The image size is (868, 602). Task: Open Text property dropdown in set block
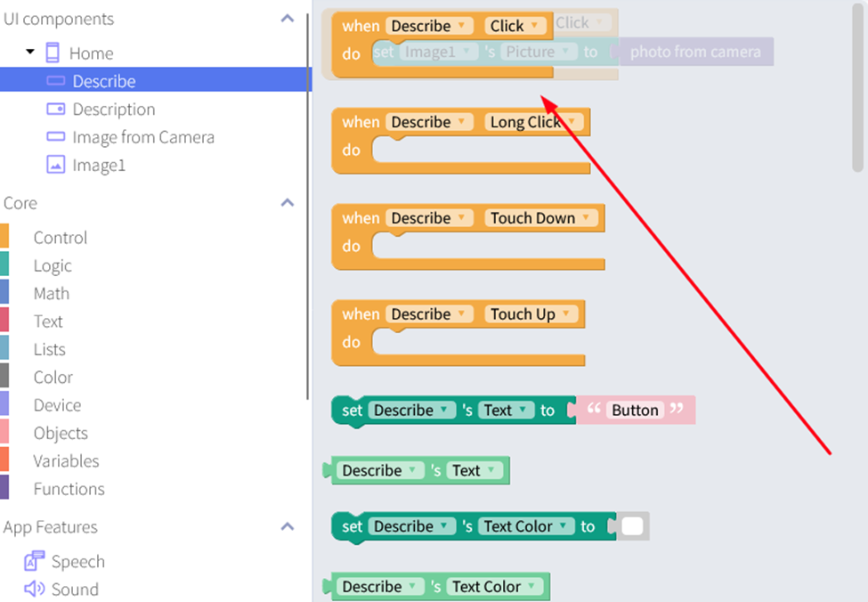[x=506, y=410]
